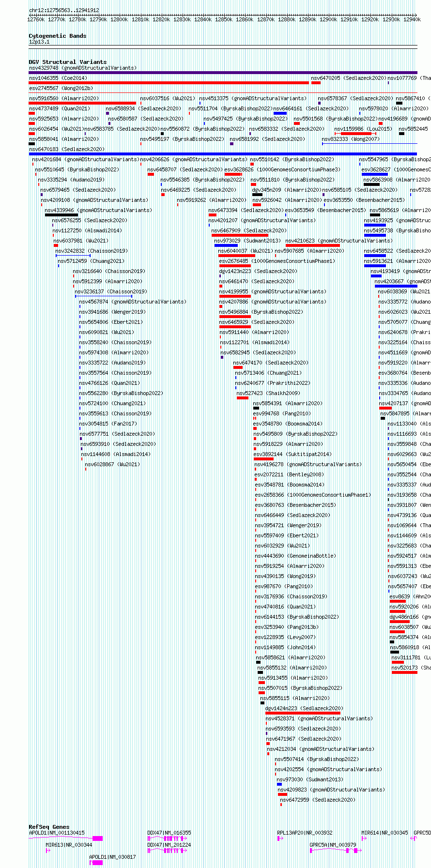Open variant nsv4737489 (Quan2021)
This screenshot has height=868, width=431.
(60, 108)
